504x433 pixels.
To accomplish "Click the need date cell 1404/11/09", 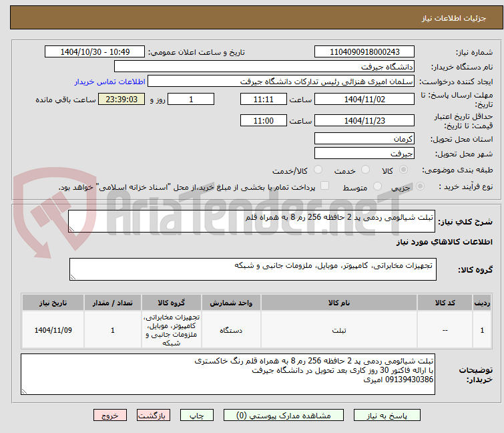I will (x=53, y=330).
